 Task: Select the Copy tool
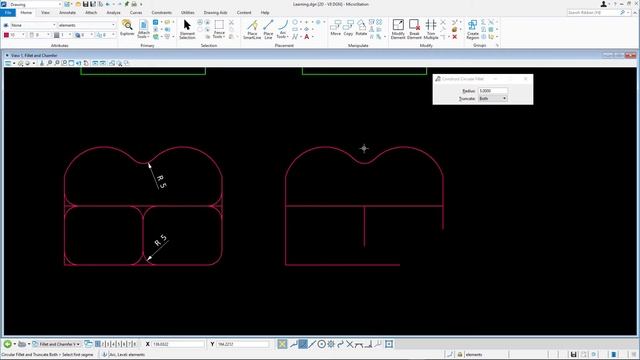[348, 28]
